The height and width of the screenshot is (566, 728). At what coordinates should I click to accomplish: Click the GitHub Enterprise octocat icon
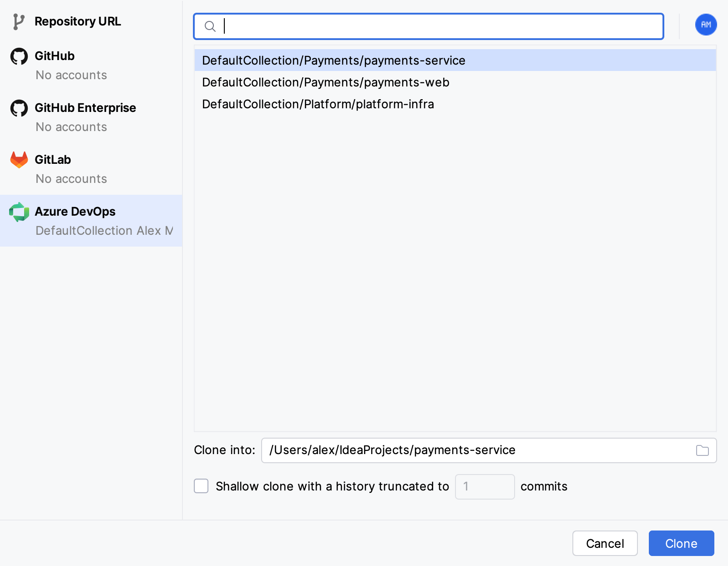click(19, 108)
